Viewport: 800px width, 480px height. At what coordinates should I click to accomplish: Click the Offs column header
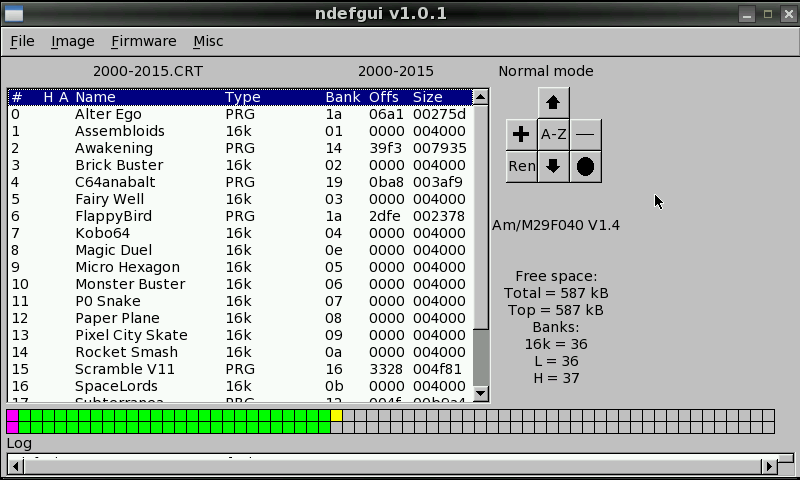tap(384, 97)
